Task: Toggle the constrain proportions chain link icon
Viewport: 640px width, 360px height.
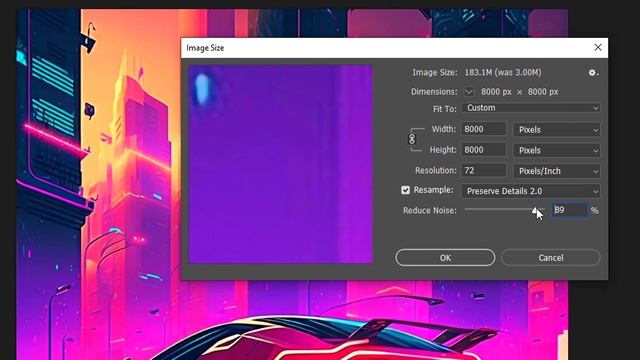Action: [412, 139]
